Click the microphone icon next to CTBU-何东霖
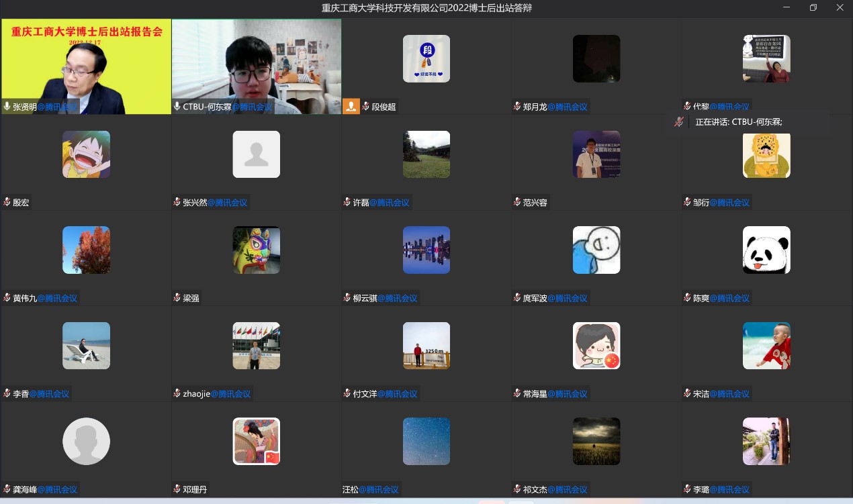Screen dimensions: 853x504 177,107
